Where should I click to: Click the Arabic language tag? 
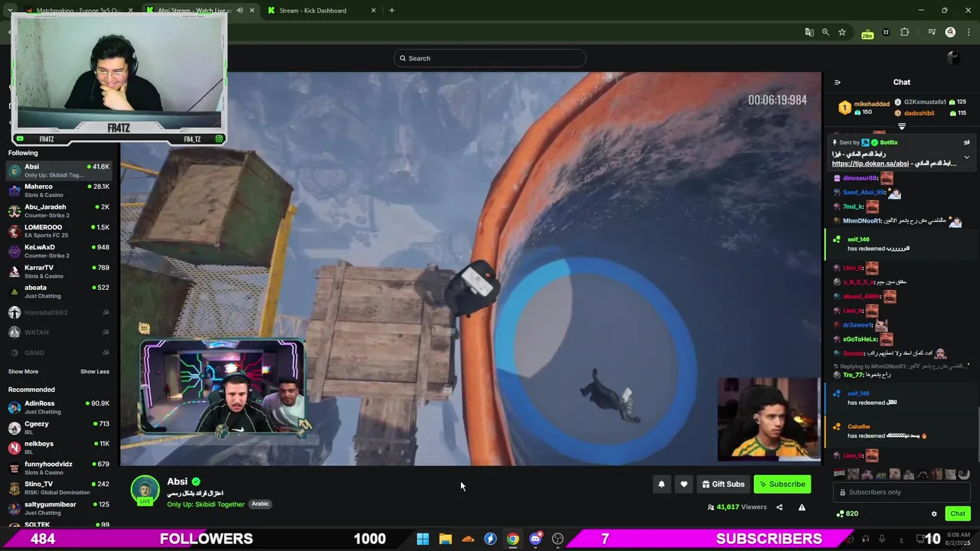tap(260, 504)
